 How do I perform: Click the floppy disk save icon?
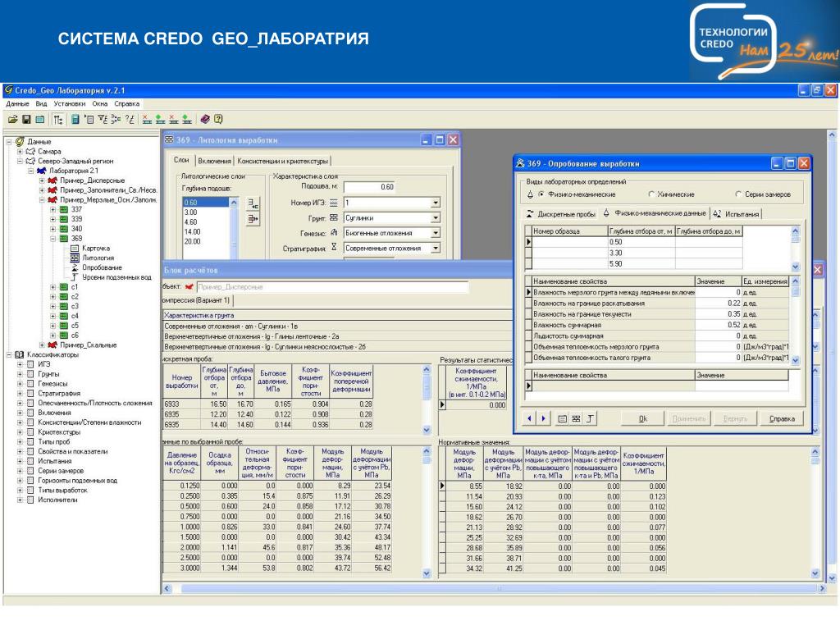(26, 120)
